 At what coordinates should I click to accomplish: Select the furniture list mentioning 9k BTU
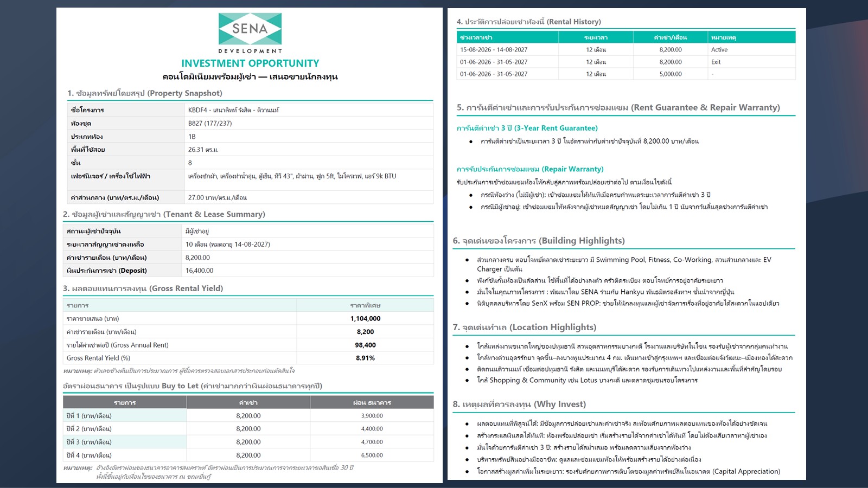(x=292, y=176)
